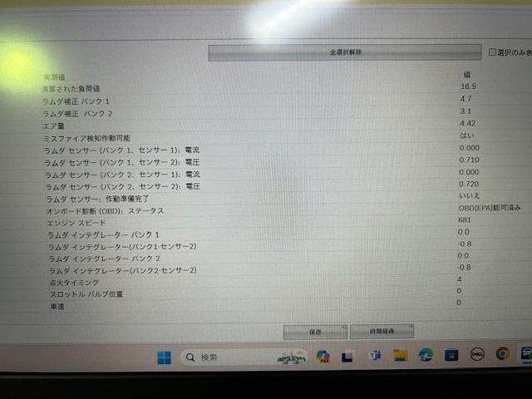Open Microsoft Store from the taskbar
The height and width of the screenshot is (399, 532).
(451, 355)
